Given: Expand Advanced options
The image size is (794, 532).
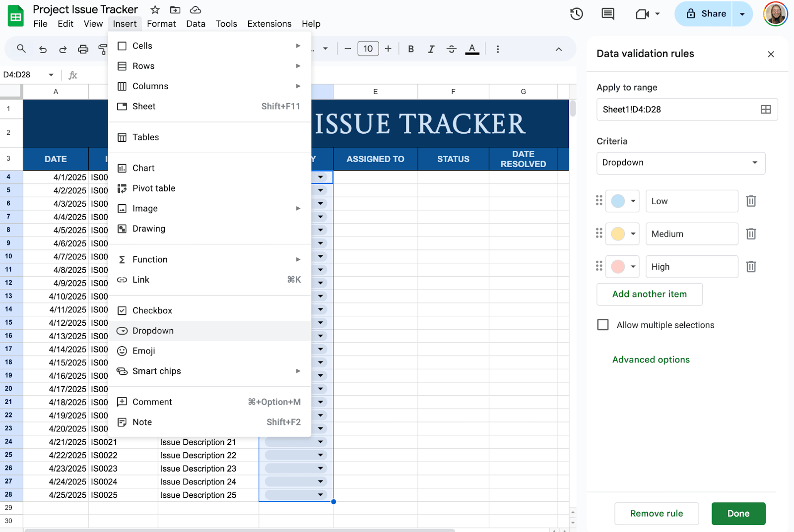Looking at the screenshot, I should [x=651, y=359].
